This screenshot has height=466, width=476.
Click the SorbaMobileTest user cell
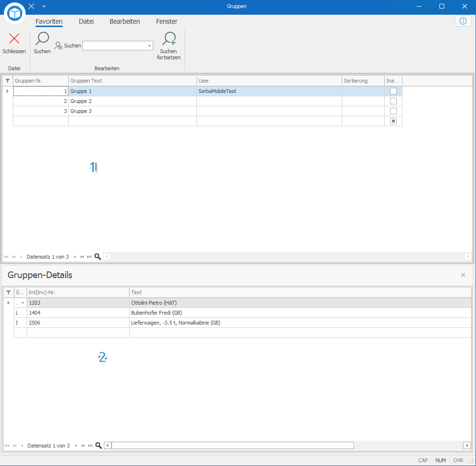point(269,91)
